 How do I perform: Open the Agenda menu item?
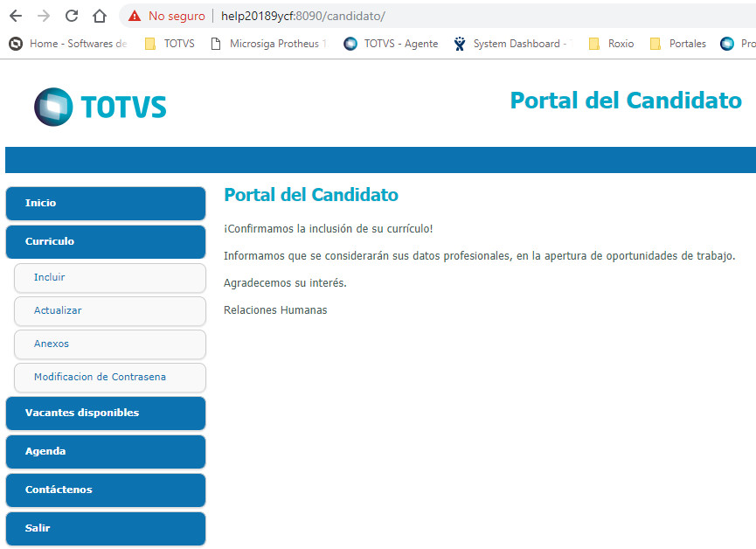[106, 452]
